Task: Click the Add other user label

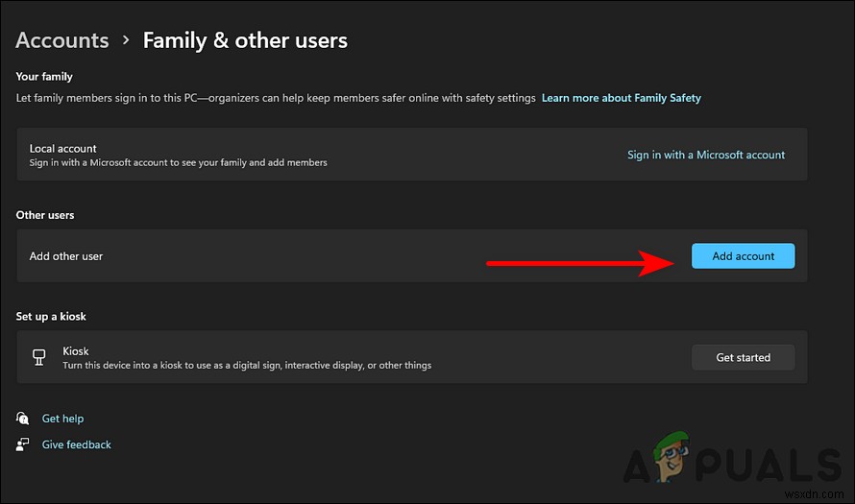Action: 66,256
